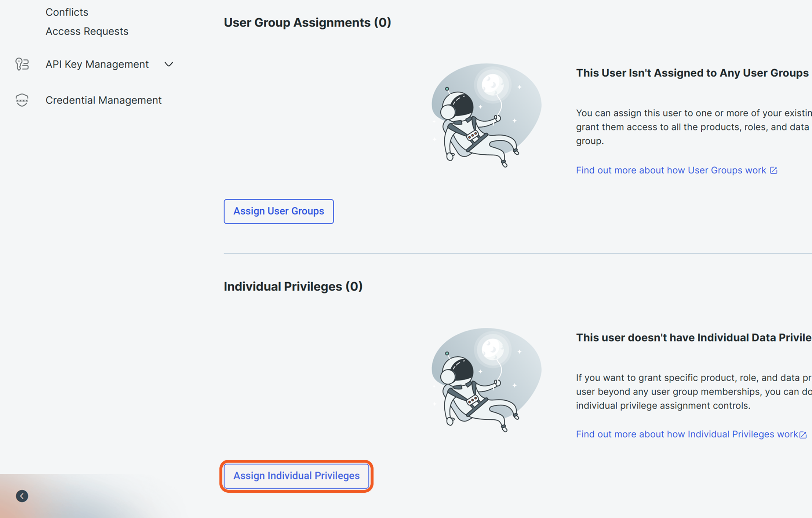Click the Individual Privileges (0) heading
The width and height of the screenshot is (812, 518).
coord(293,286)
